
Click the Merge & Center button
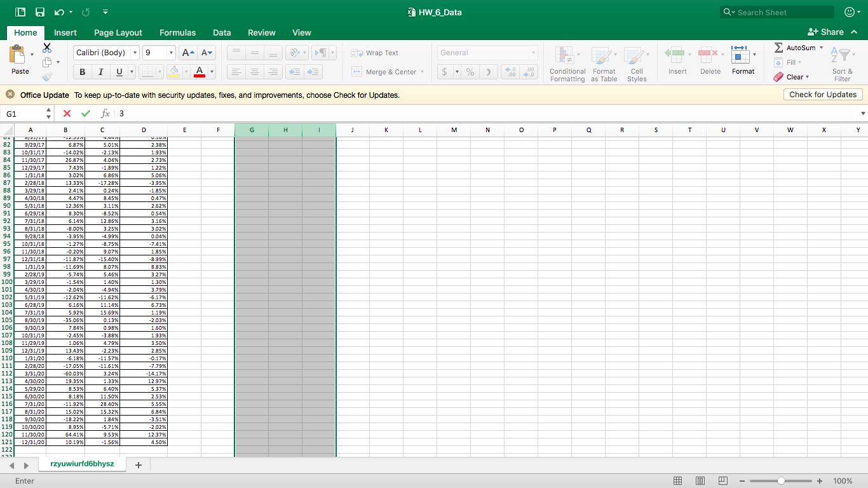click(384, 72)
